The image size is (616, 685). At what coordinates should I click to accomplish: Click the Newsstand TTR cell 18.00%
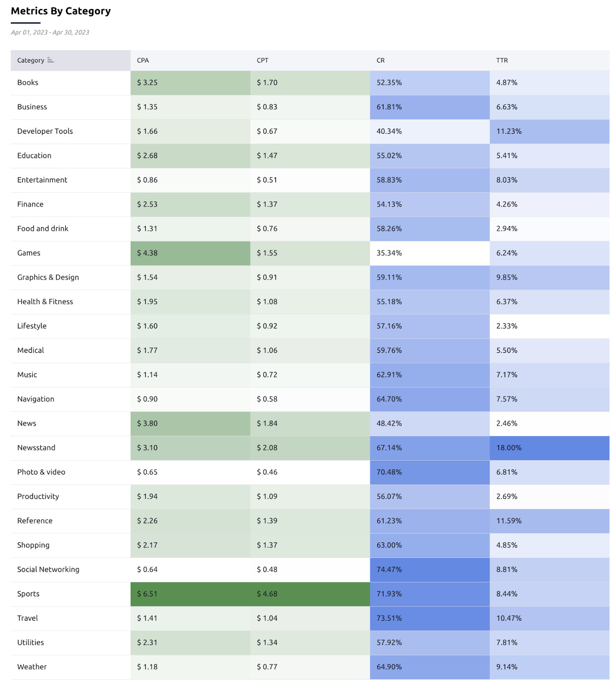509,448
